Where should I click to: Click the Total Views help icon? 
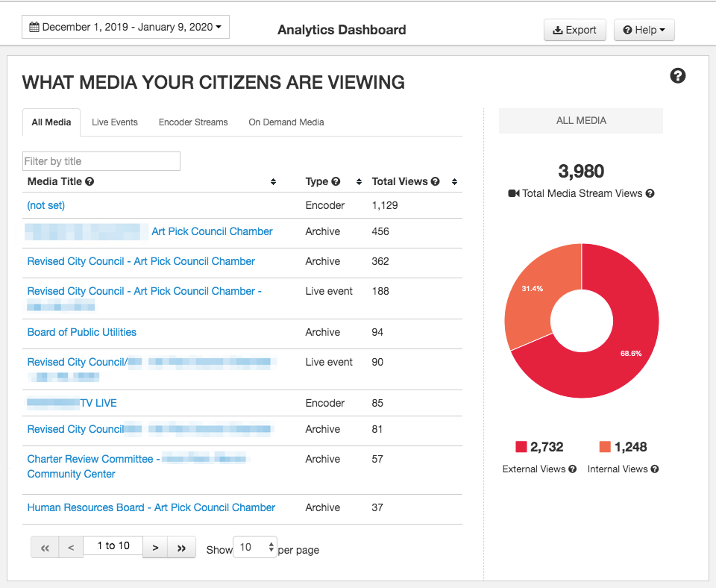(434, 181)
